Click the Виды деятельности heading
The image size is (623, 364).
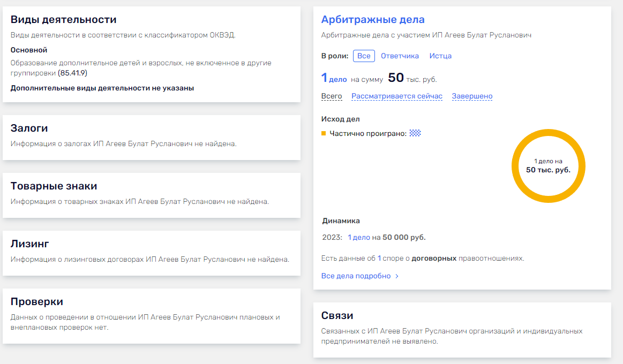tap(63, 20)
